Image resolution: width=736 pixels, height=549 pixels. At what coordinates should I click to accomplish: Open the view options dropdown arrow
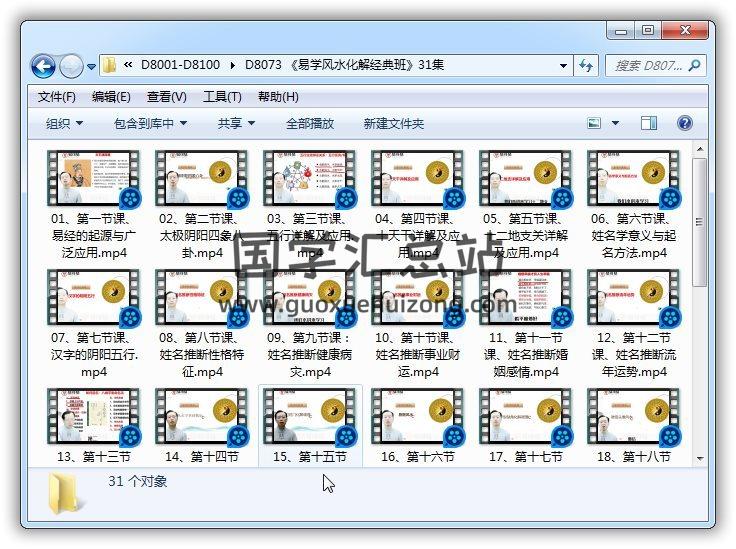coord(615,124)
